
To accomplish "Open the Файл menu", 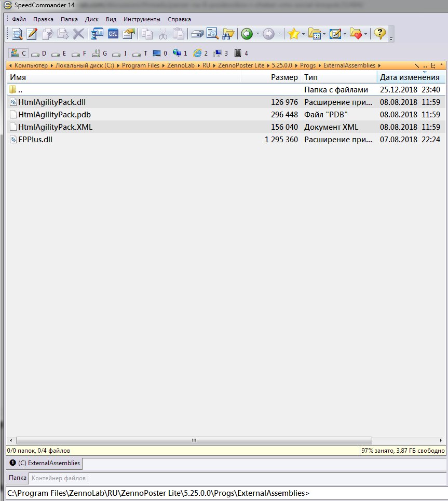I will click(x=19, y=19).
